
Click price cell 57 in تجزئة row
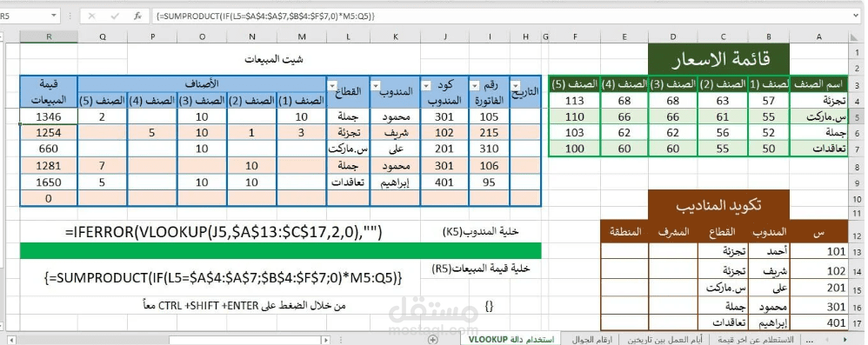(x=768, y=101)
